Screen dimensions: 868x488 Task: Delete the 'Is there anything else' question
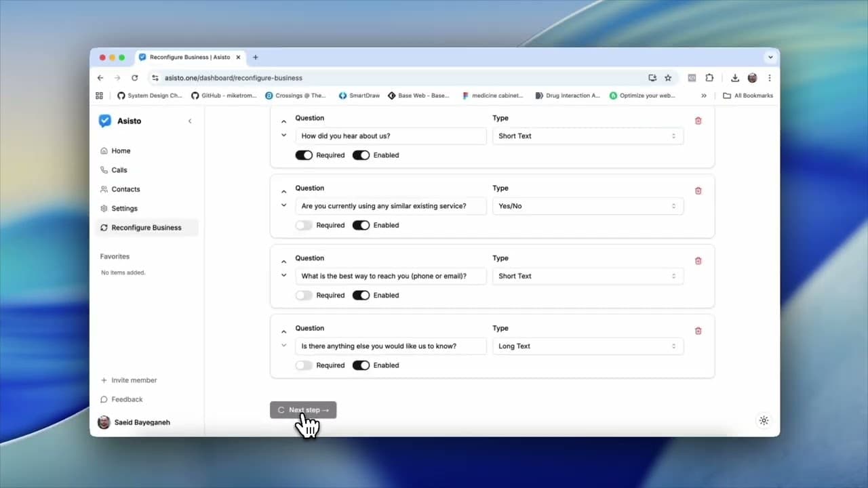click(698, 330)
